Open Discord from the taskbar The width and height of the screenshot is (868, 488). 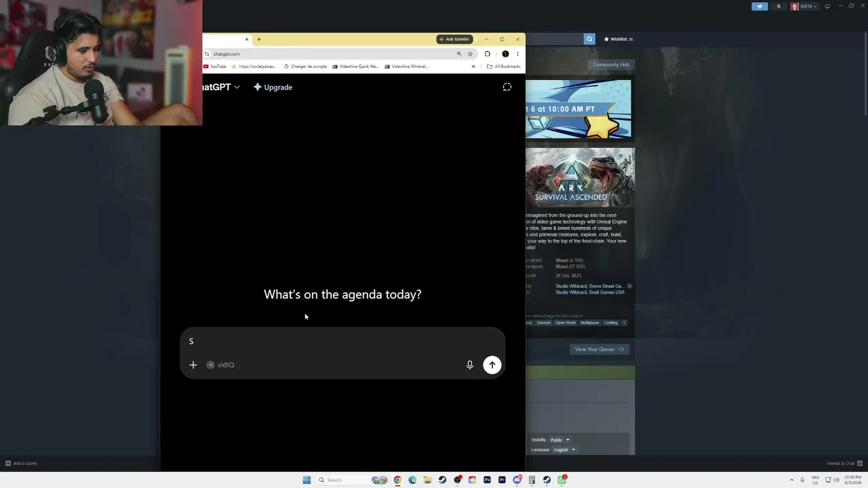point(517,480)
